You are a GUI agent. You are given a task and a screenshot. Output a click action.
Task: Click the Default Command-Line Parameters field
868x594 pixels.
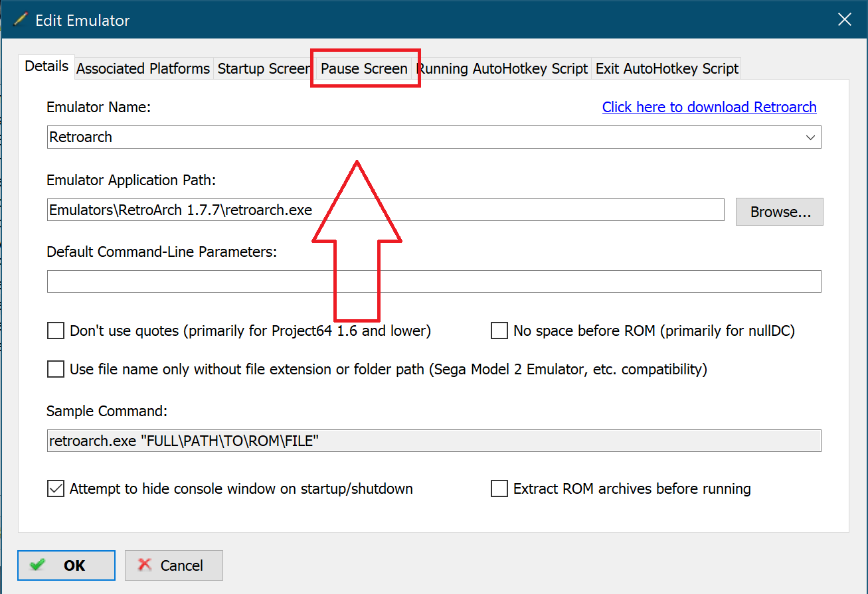pyautogui.click(x=434, y=281)
